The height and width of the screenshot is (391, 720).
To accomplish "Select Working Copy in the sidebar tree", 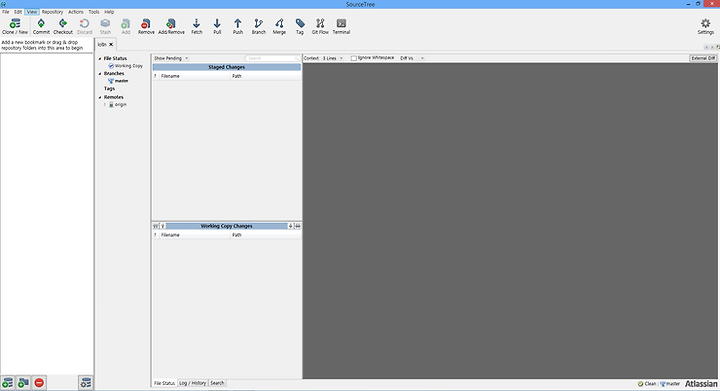I will coord(125,66).
